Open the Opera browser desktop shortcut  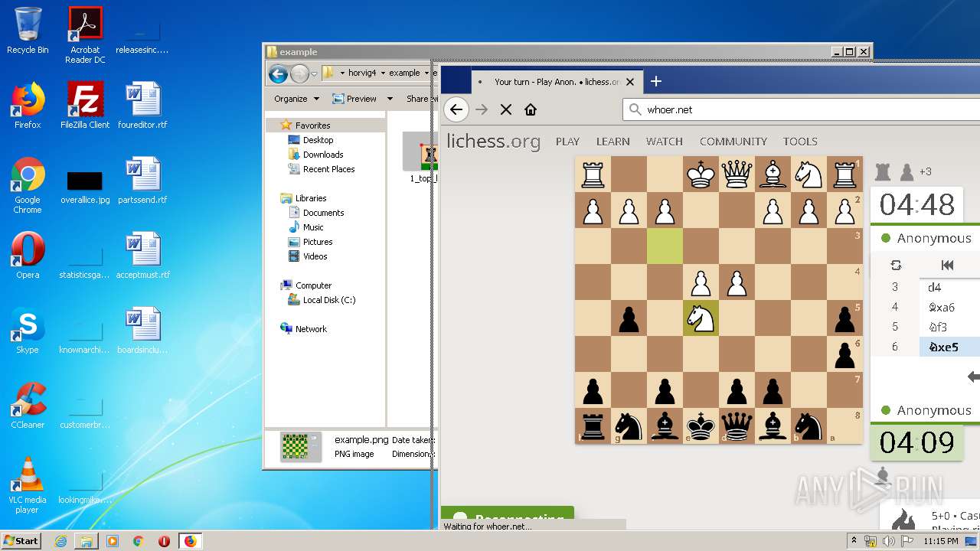[28, 256]
